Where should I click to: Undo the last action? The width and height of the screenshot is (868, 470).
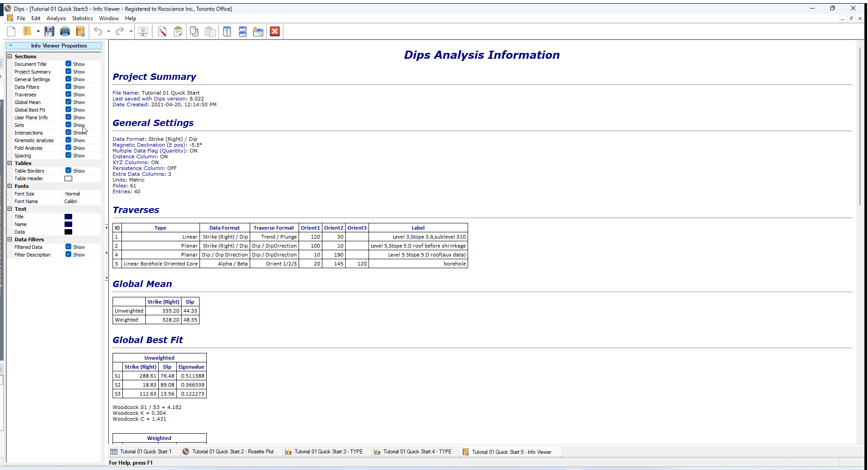coord(98,31)
